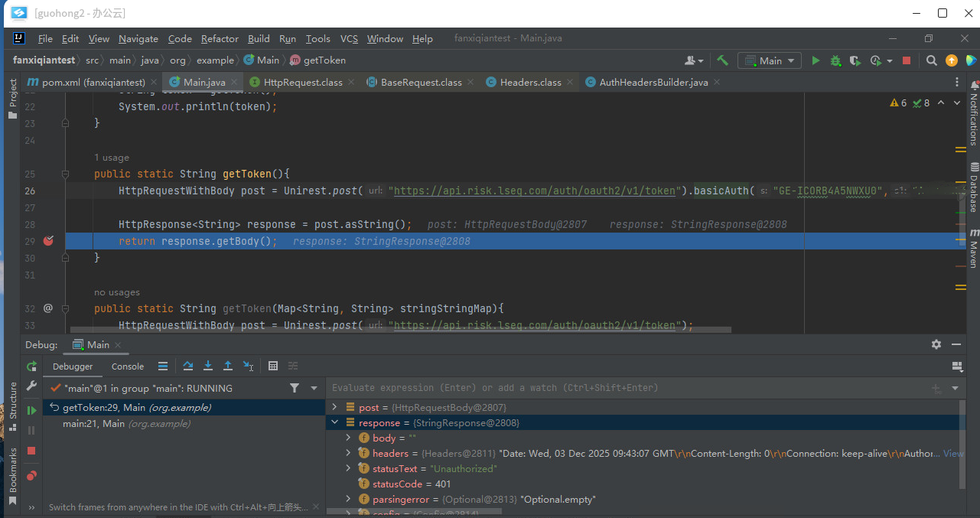
Task: Stop debugging with red square in Debug sidebar
Action: 31,451
